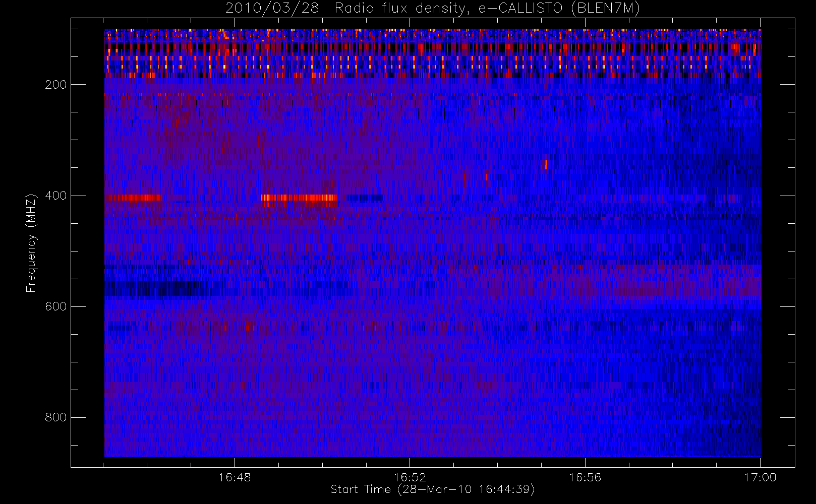Select the 600 frequency tick label
The height and width of the screenshot is (504, 816).
56,306
